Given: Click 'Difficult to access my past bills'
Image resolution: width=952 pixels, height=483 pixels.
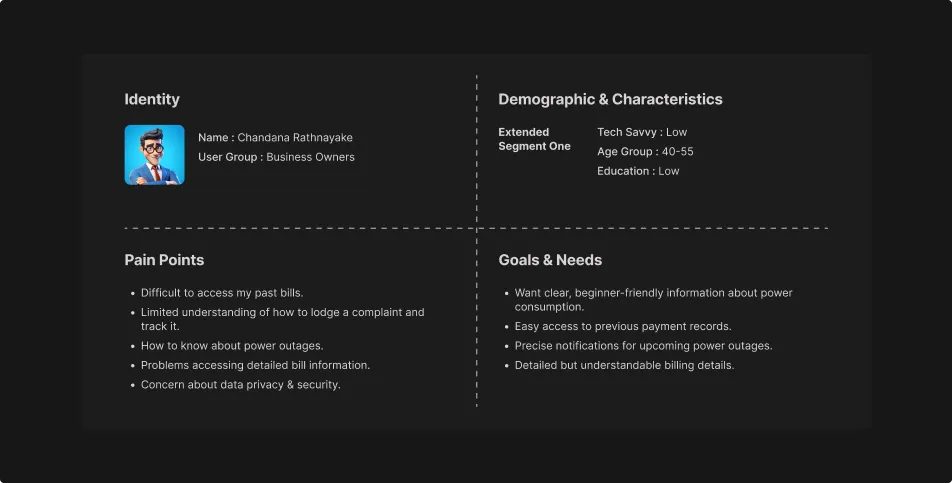Looking at the screenshot, I should tap(221, 293).
